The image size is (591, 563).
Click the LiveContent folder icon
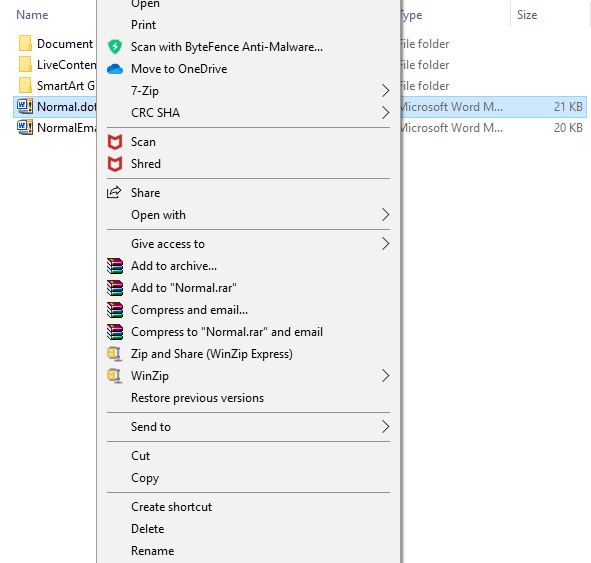coord(25,64)
